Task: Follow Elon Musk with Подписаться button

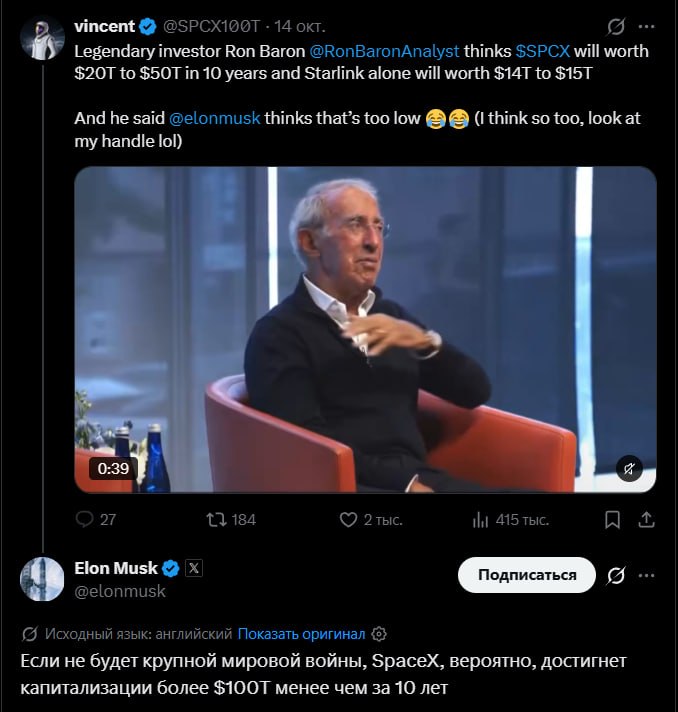Action: (527, 575)
